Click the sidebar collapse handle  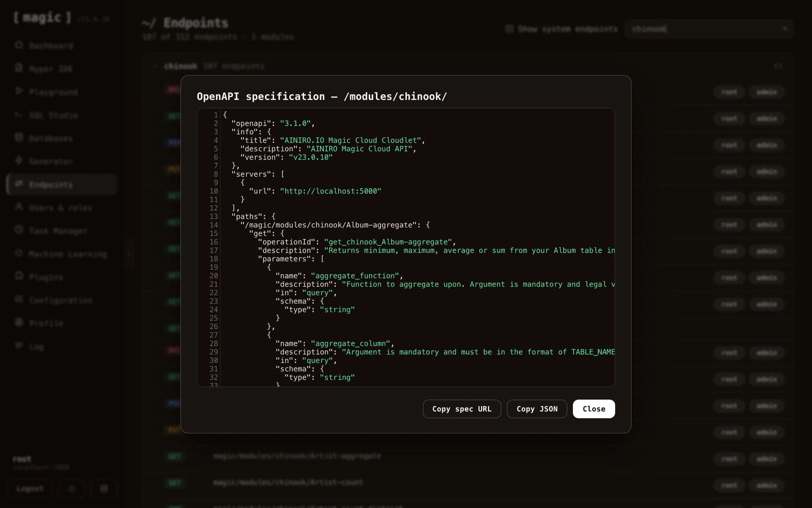click(x=129, y=254)
